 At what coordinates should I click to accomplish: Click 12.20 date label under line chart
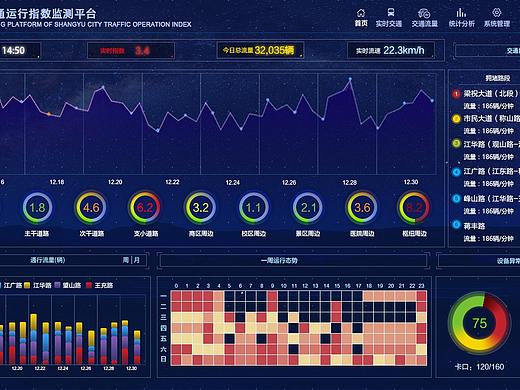pos(115,182)
